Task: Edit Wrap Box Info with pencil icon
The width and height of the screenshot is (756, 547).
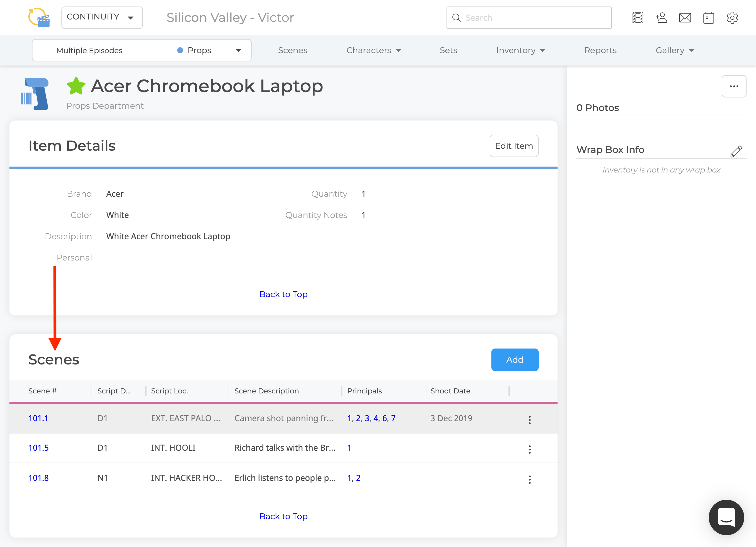Action: (x=736, y=151)
